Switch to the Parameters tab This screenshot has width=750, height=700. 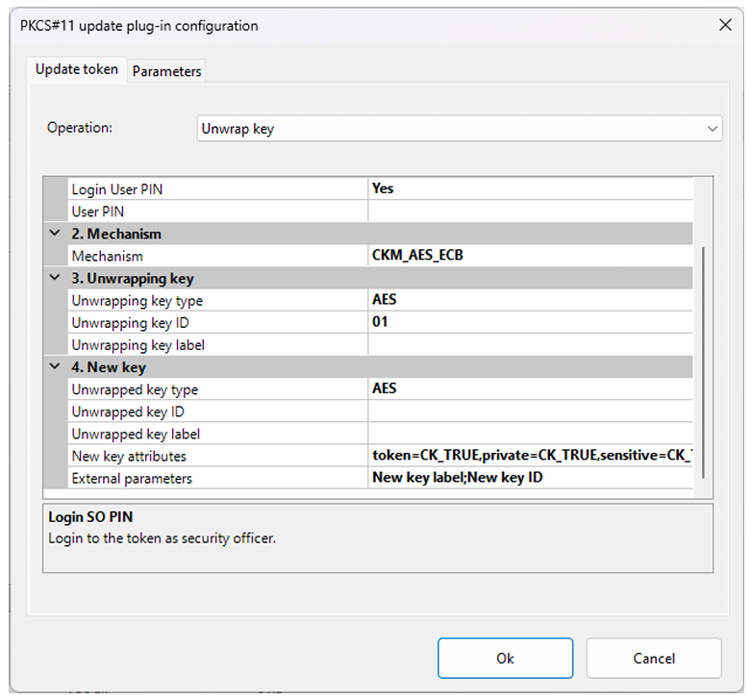166,71
